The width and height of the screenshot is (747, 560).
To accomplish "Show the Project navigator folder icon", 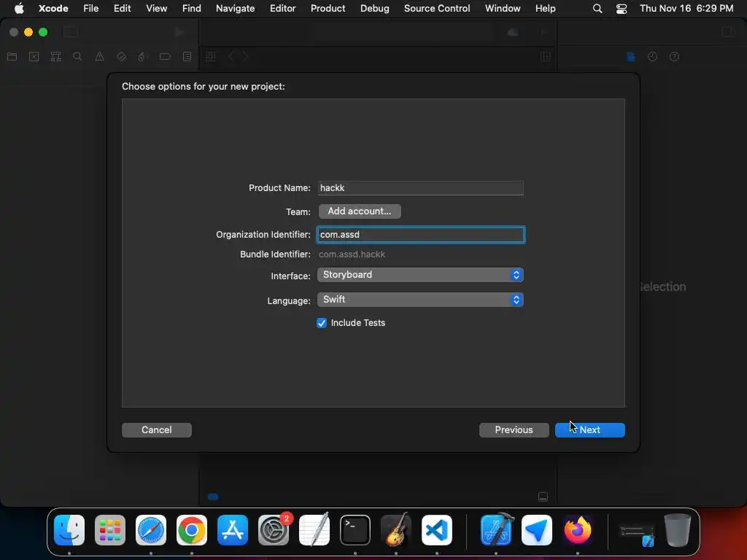I will point(12,57).
